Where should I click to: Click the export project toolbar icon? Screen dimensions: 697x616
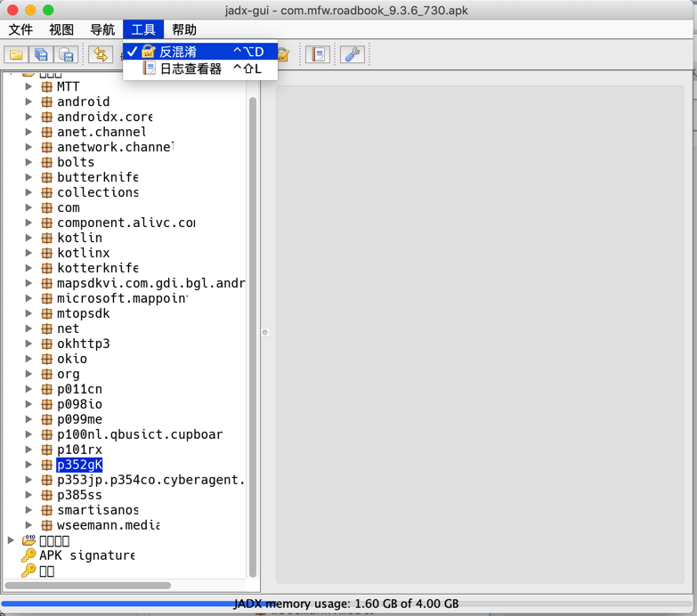66,54
